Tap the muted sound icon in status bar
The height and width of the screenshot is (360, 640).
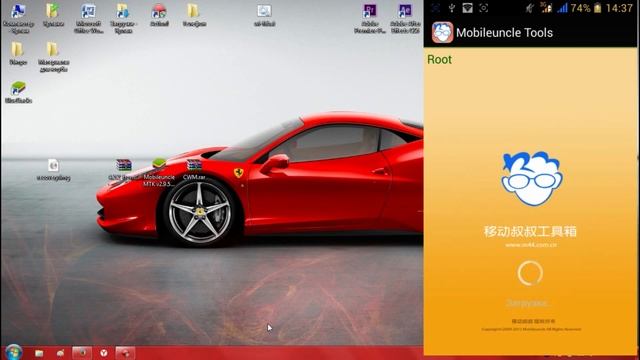coord(530,8)
